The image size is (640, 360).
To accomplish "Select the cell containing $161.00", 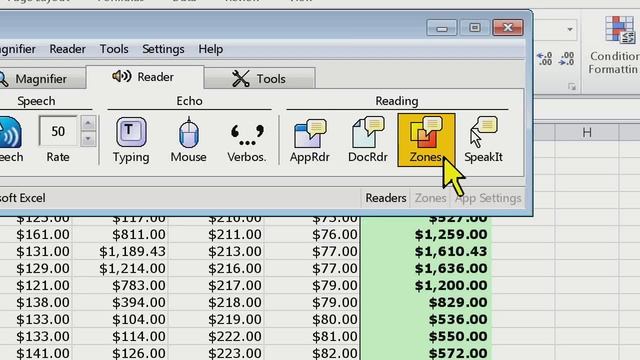I will [x=36, y=235].
